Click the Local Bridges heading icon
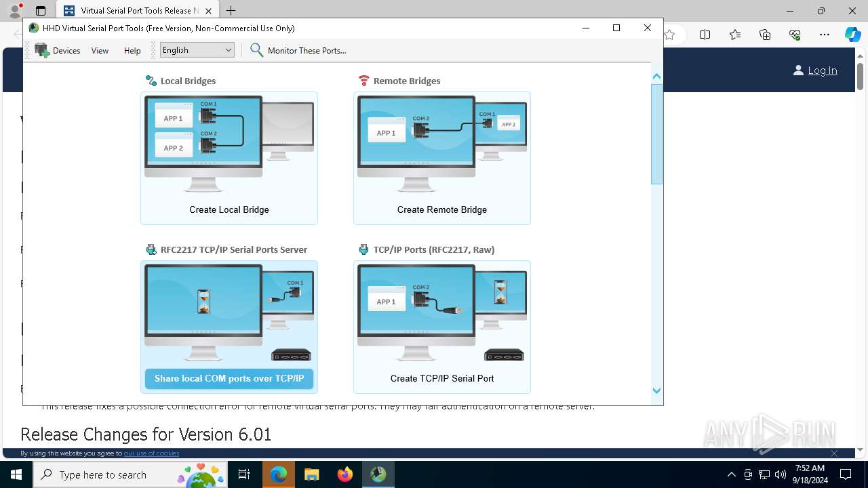The height and width of the screenshot is (488, 868). (151, 81)
